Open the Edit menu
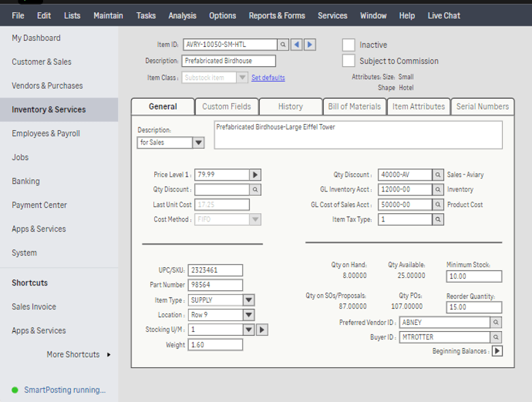The image size is (532, 402). [44, 16]
